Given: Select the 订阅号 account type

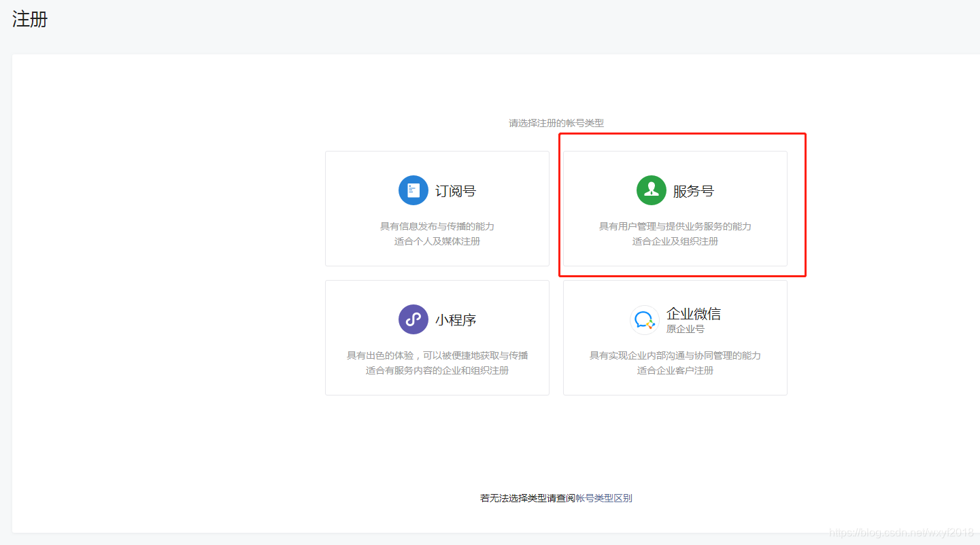Looking at the screenshot, I should point(437,207).
